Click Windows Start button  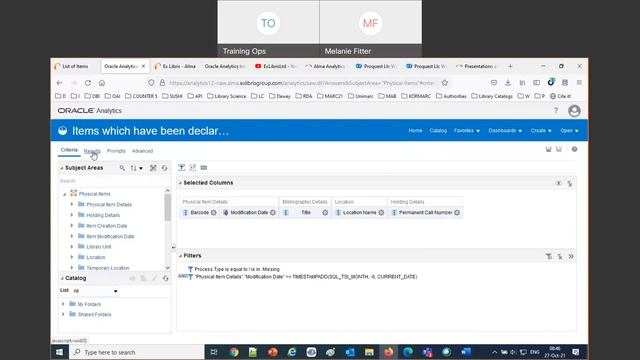[x=59, y=352]
